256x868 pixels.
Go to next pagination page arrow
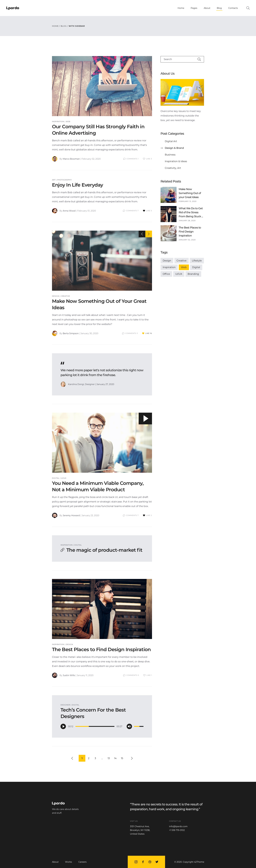coord(132,758)
